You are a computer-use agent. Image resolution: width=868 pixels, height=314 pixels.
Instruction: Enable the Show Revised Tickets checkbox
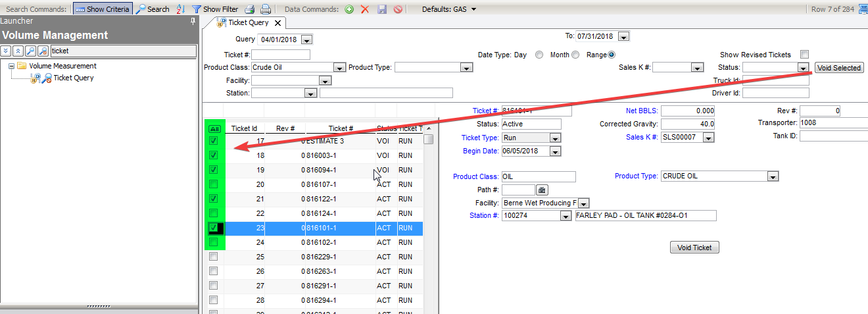tap(804, 55)
